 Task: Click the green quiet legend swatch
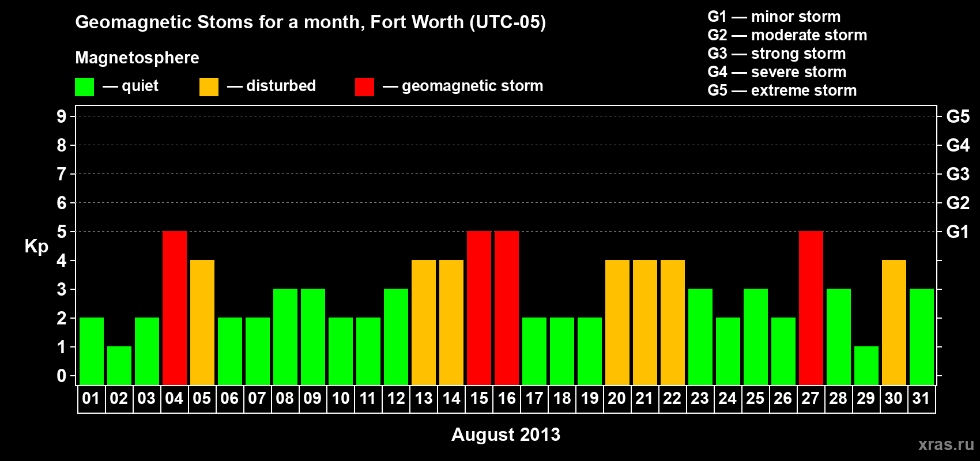pos(85,87)
